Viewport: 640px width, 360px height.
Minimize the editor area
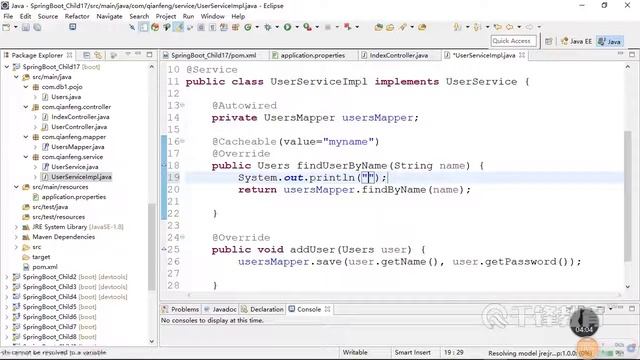620,54
